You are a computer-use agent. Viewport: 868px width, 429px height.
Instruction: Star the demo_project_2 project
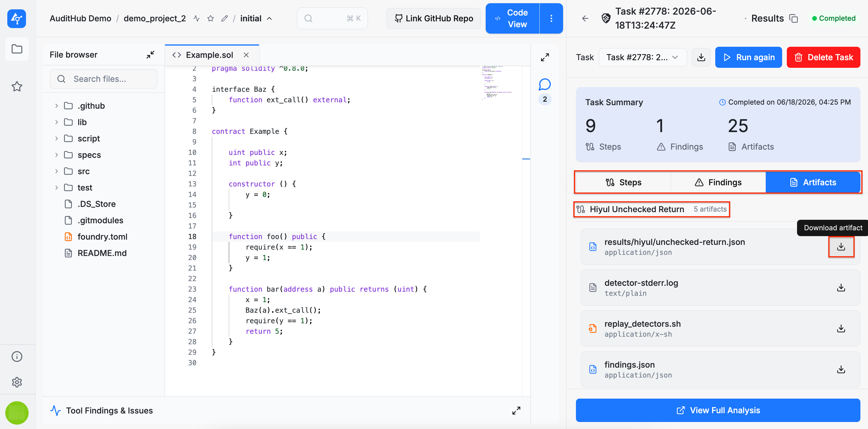[x=211, y=18]
